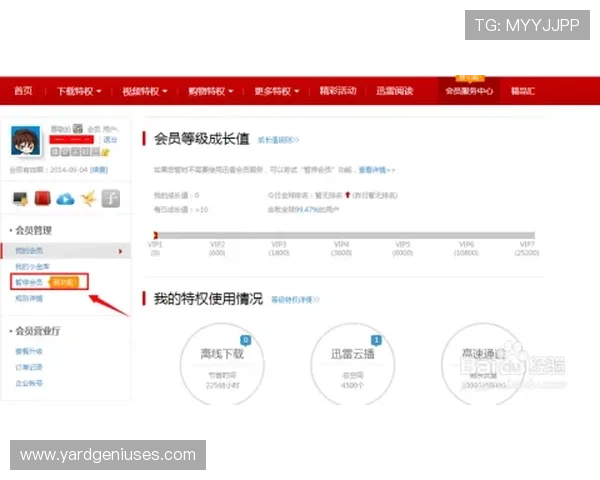Open the blue cloud play icon
The image size is (600, 480).
[65, 199]
